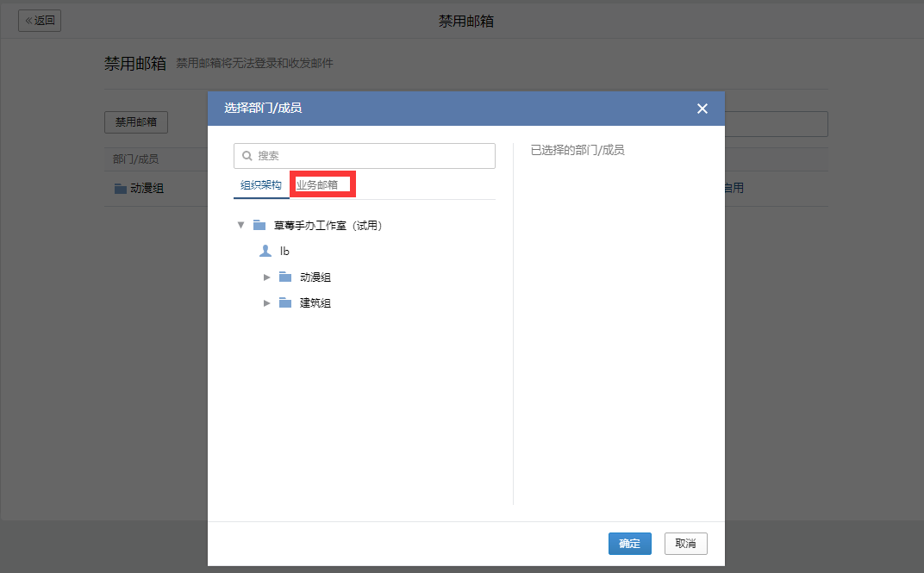Viewport: 924px width, 573px height.
Task: Select the 建筑组 department name
Action: tap(315, 303)
